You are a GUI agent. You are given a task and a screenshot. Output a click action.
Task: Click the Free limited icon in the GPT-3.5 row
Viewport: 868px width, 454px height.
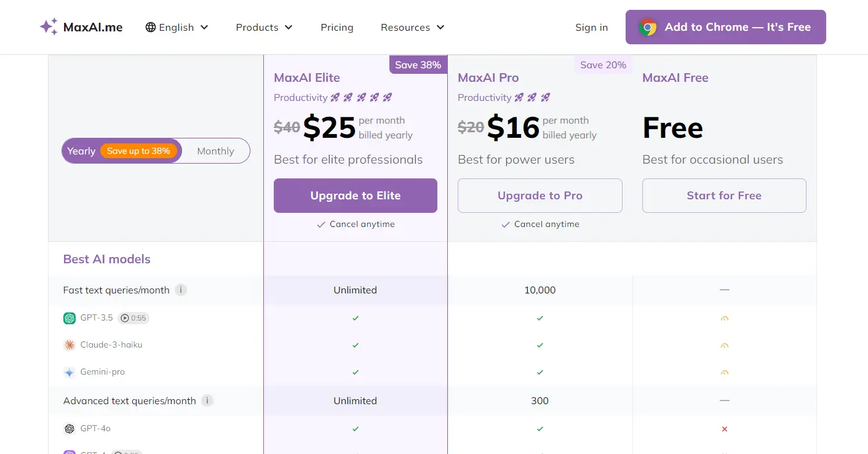click(725, 318)
